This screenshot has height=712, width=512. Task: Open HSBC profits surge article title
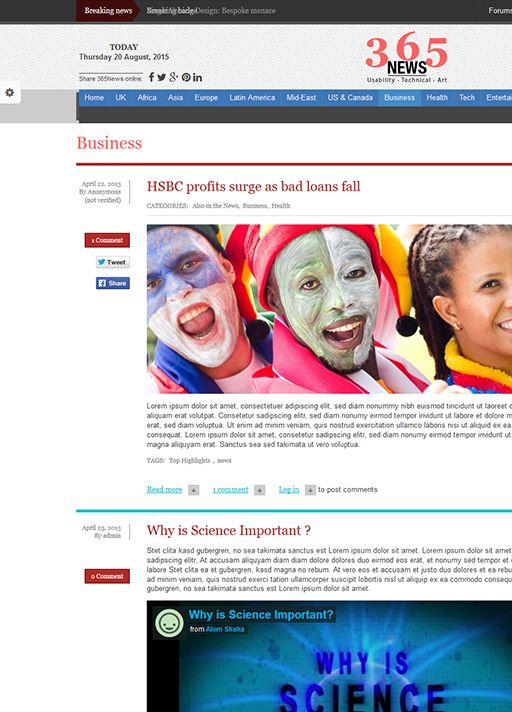[253, 187]
